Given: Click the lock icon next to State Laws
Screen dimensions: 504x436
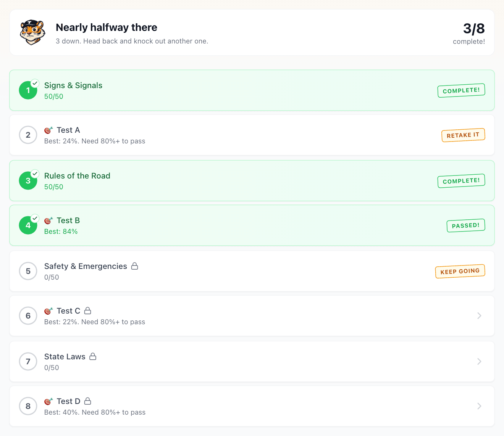Looking at the screenshot, I should click(x=93, y=356).
